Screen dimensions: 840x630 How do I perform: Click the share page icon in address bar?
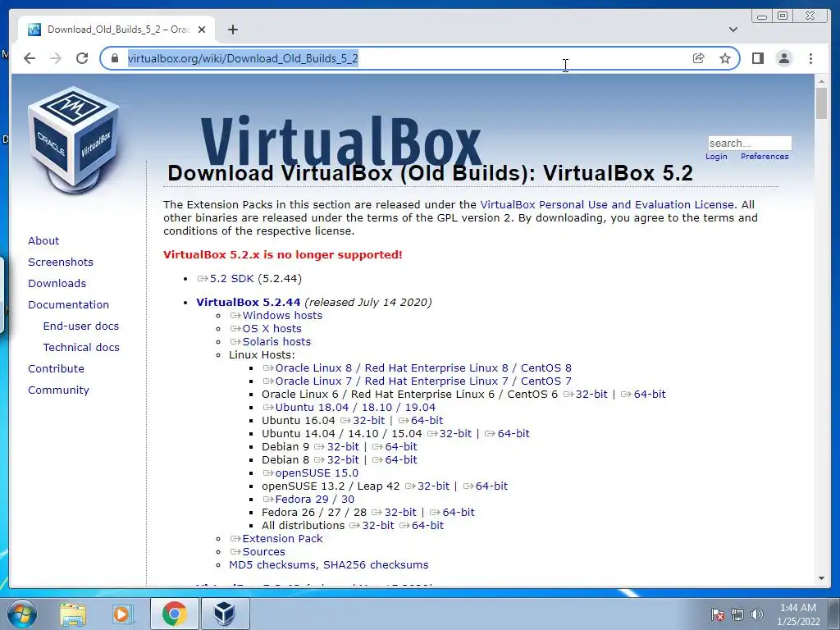699,58
